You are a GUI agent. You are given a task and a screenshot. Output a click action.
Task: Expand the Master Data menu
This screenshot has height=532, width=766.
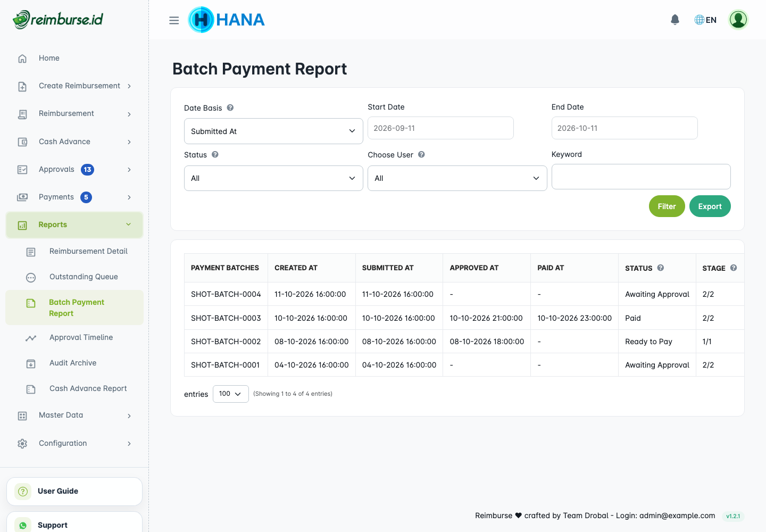[x=74, y=415]
